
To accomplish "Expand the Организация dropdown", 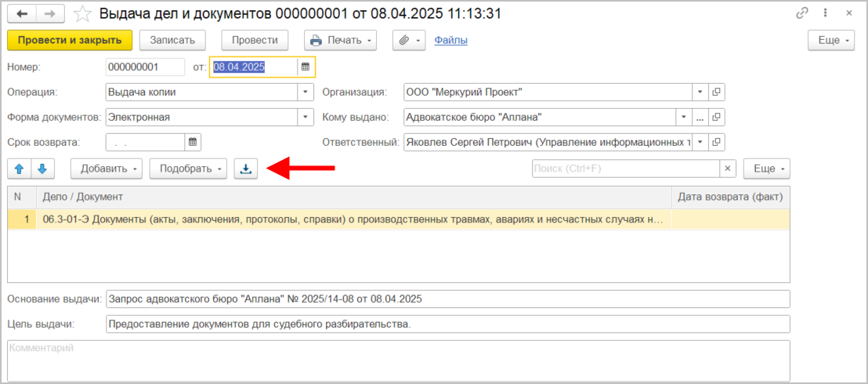I will pos(700,92).
